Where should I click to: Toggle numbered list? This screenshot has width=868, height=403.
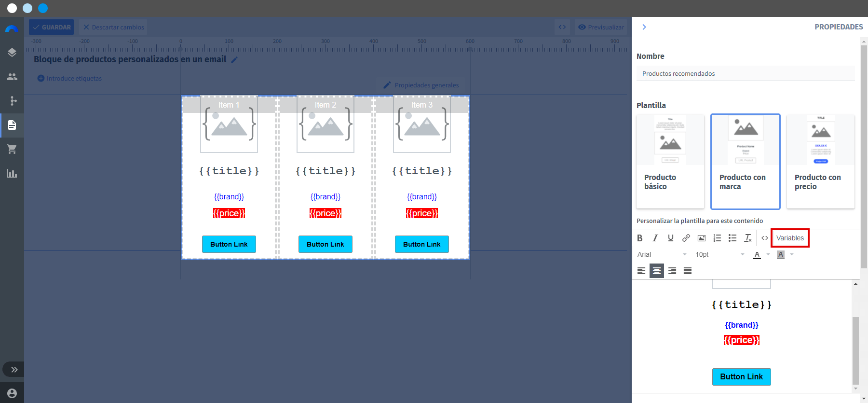717,238
